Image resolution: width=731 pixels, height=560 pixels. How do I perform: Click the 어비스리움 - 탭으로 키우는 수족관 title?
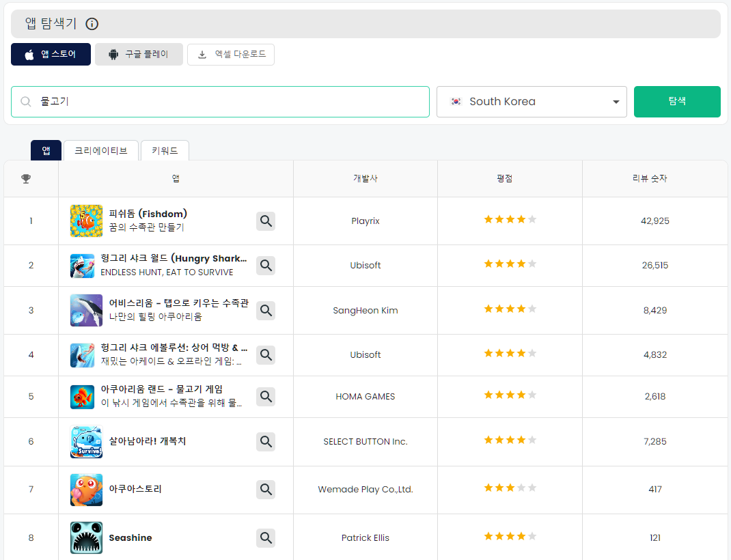tap(179, 303)
